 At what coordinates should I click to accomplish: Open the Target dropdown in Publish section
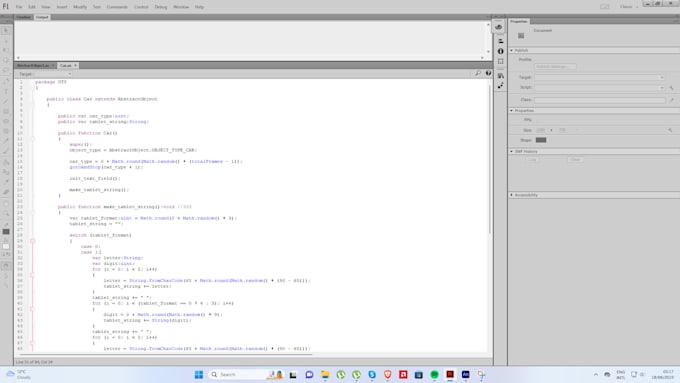[599, 77]
